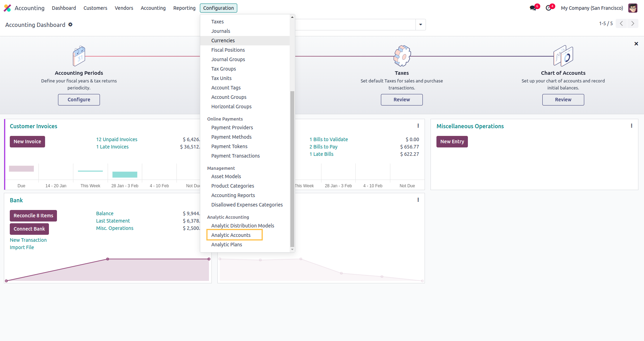Click Review button under Taxes

point(402,100)
